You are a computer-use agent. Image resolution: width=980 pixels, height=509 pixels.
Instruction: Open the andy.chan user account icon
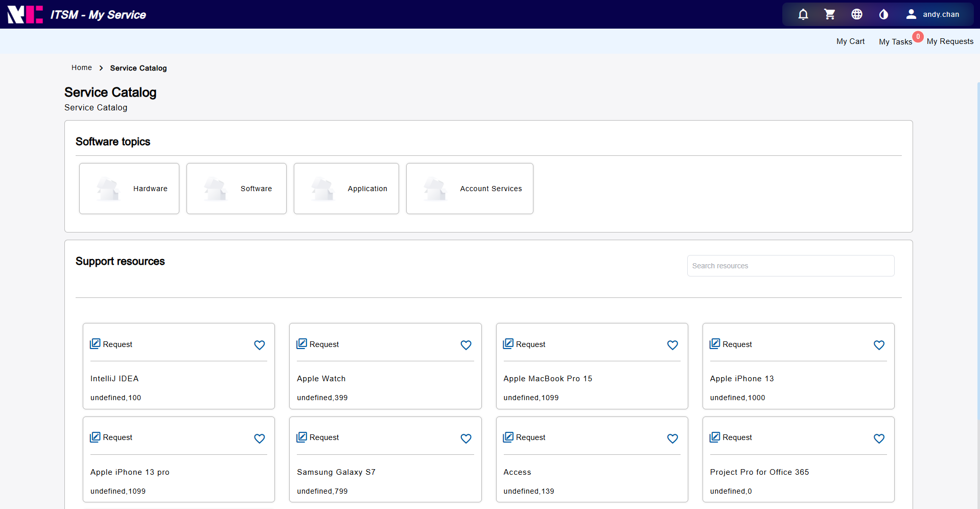tap(911, 14)
